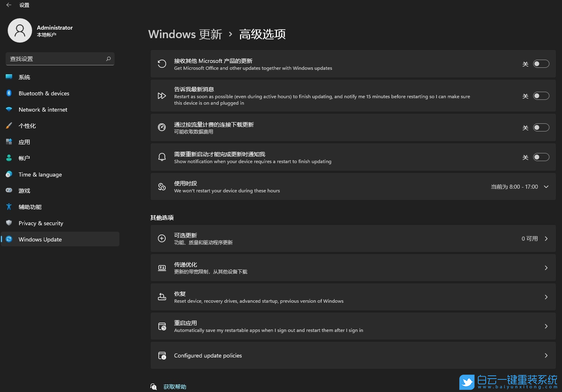Image resolution: width=562 pixels, height=392 pixels.
Task: Expand Configured update policies
Action: 353,355
